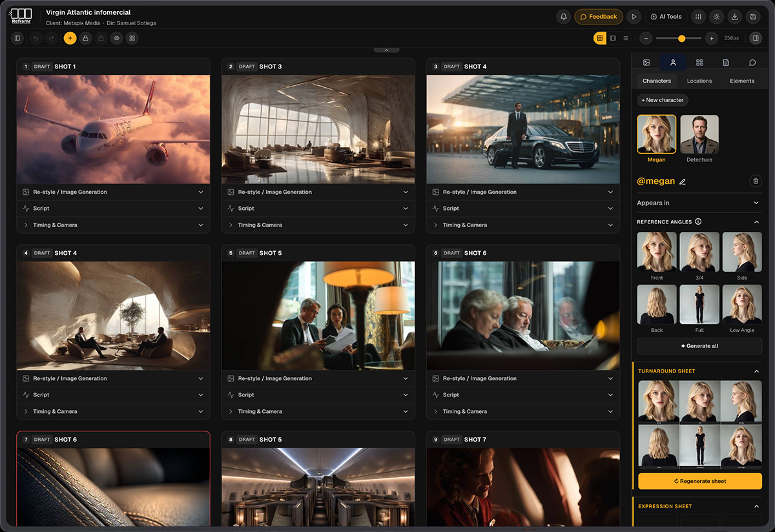Add a new shot with the yellow plus button
Screen dimensions: 775x532
pyautogui.click(x=70, y=38)
